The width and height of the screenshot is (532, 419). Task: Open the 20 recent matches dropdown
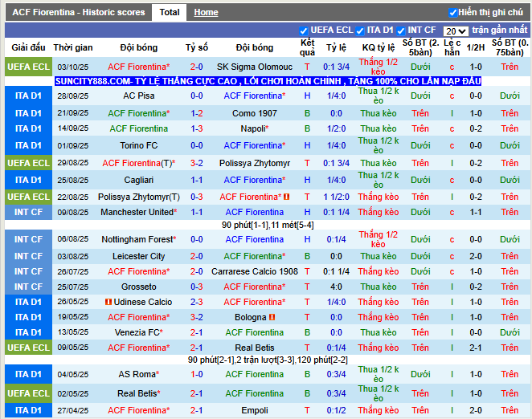(x=456, y=31)
